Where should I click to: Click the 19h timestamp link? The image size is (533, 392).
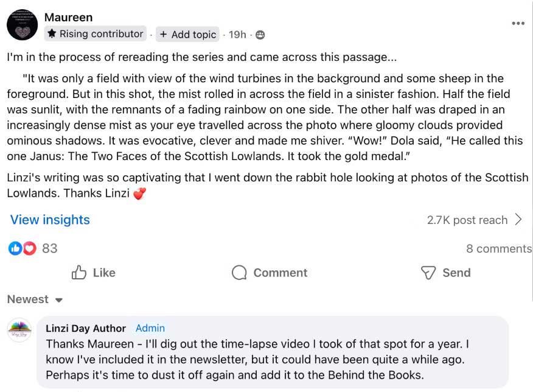pos(237,35)
